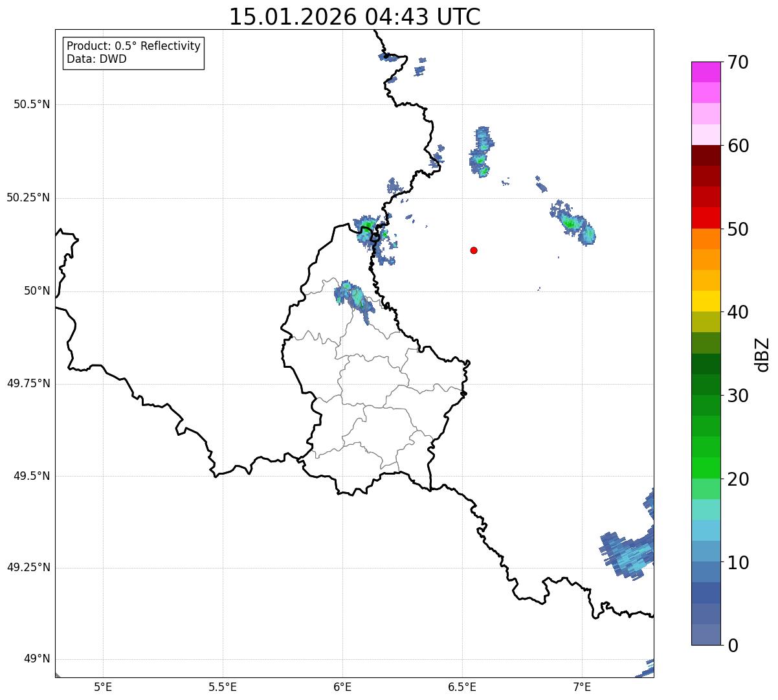778x700 pixels.
Task: Click the 49.5°N latitude label
Action: 32,476
